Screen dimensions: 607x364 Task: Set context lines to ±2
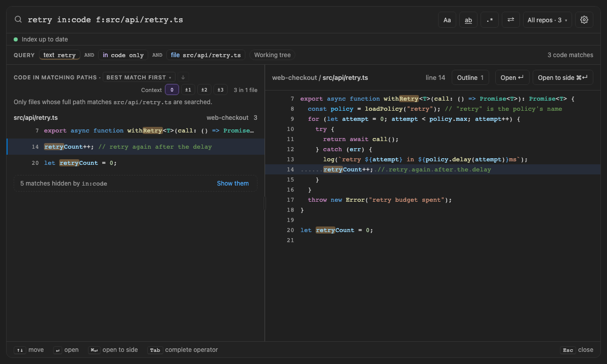pyautogui.click(x=204, y=90)
